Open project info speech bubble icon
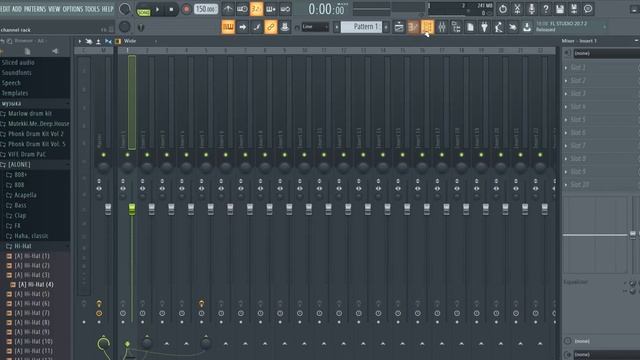 (588, 9)
